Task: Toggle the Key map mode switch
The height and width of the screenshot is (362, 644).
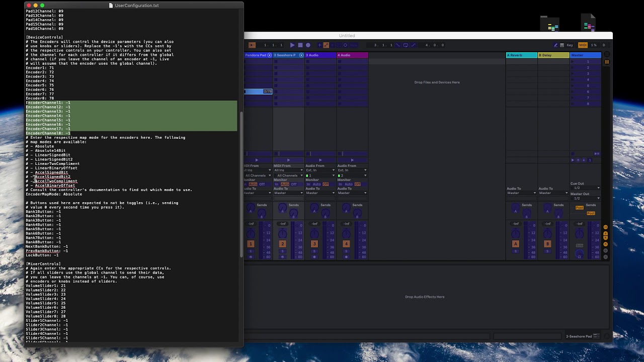Action: (x=571, y=45)
